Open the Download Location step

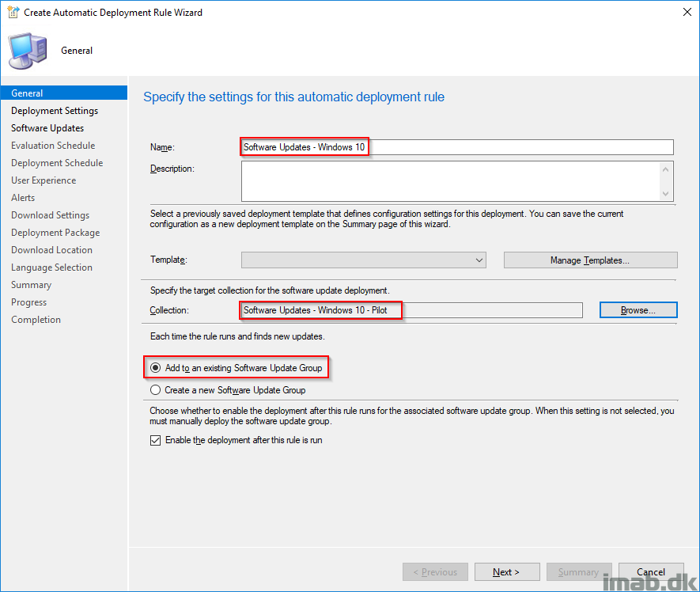[51, 250]
